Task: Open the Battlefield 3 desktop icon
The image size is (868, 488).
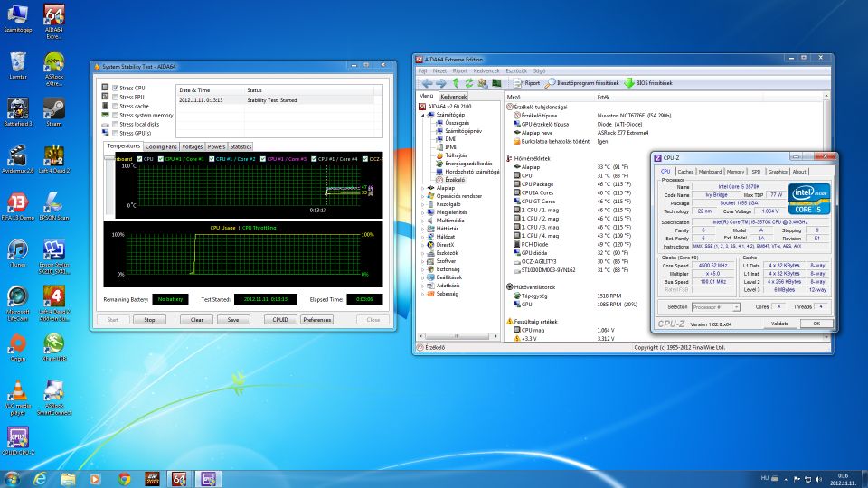Action: 16,110
